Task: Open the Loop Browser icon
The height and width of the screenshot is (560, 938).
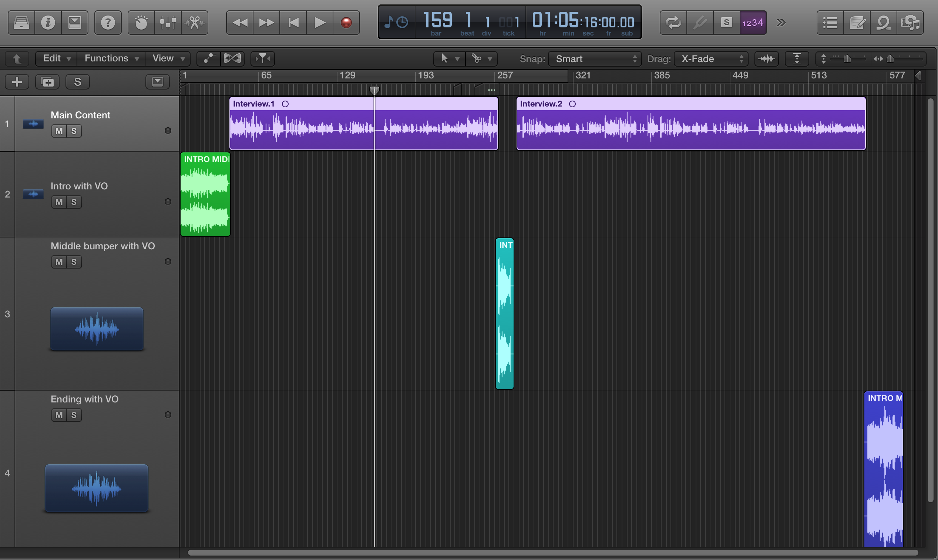Action: point(883,23)
